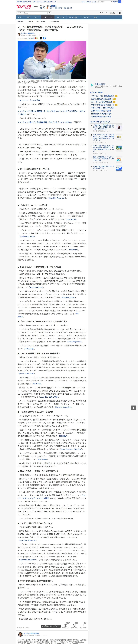Open the 重要なお知らせ notice
138x644 pixels.
(x=100, y=84)
